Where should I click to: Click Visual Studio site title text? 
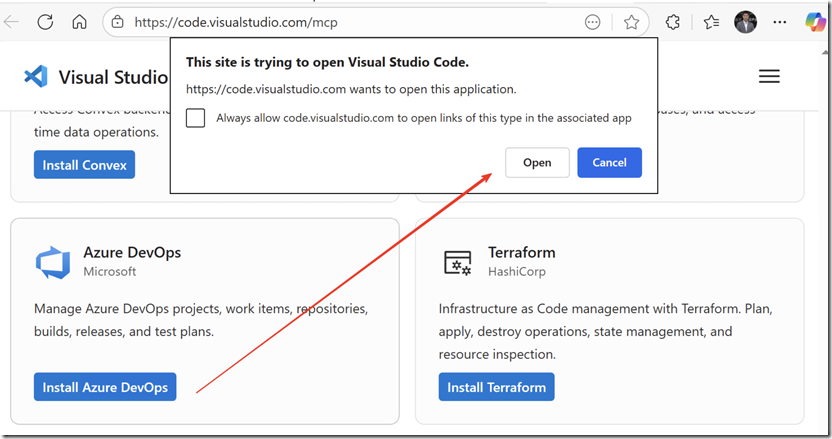tap(113, 78)
